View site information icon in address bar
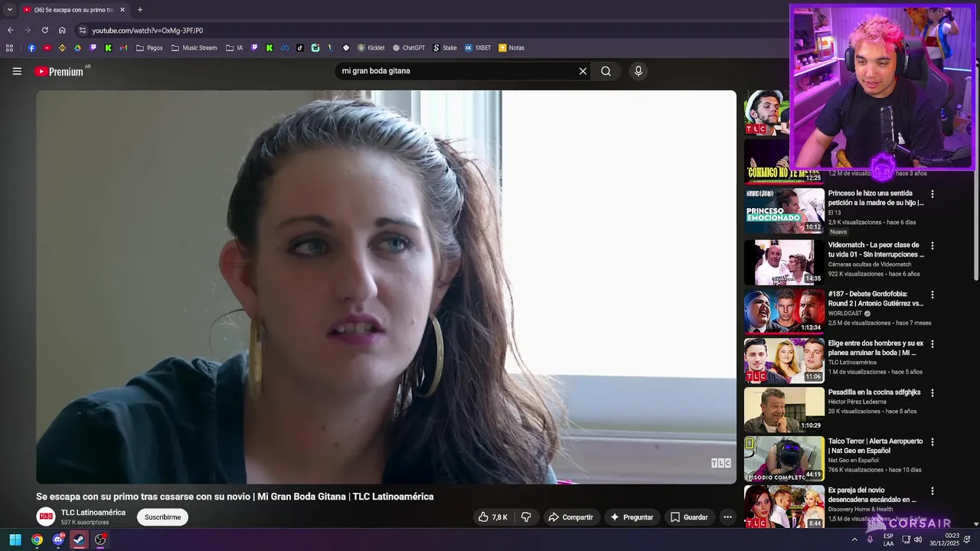 click(83, 31)
